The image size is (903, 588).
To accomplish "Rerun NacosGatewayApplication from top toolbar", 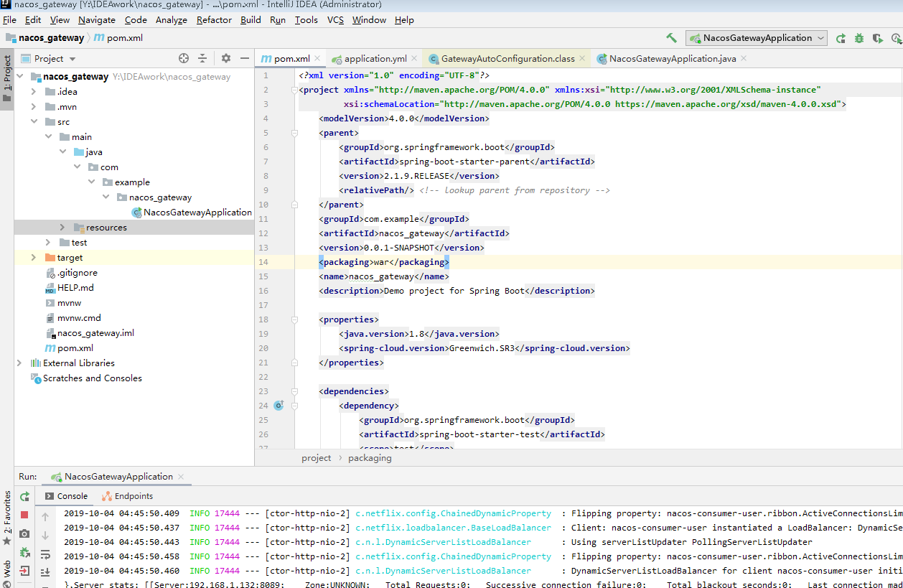I will coord(841,38).
